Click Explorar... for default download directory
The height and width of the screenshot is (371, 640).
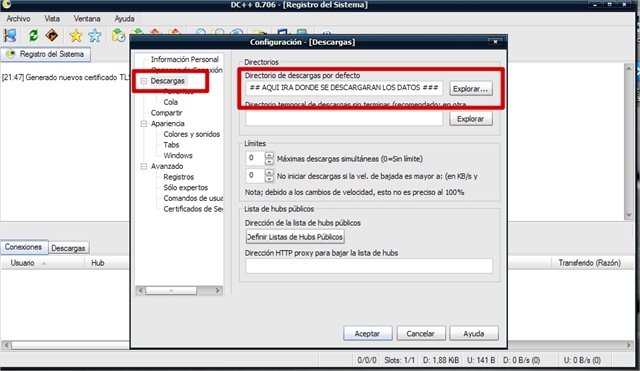point(471,89)
